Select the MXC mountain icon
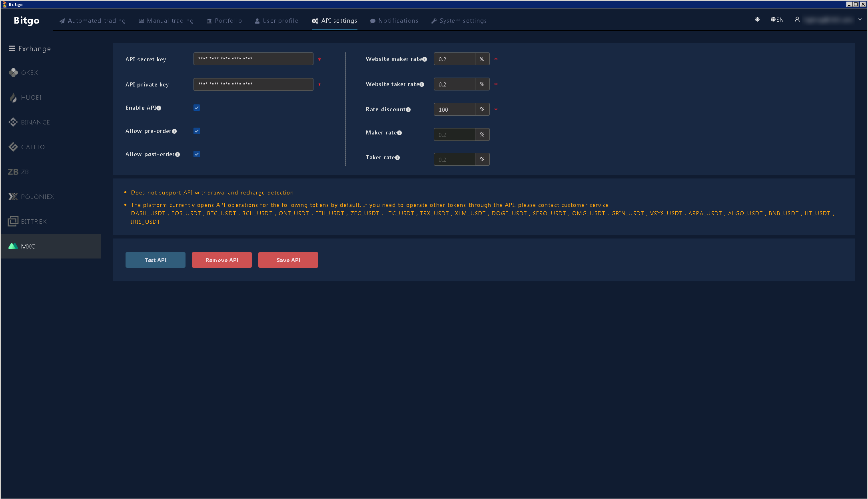 tap(13, 246)
